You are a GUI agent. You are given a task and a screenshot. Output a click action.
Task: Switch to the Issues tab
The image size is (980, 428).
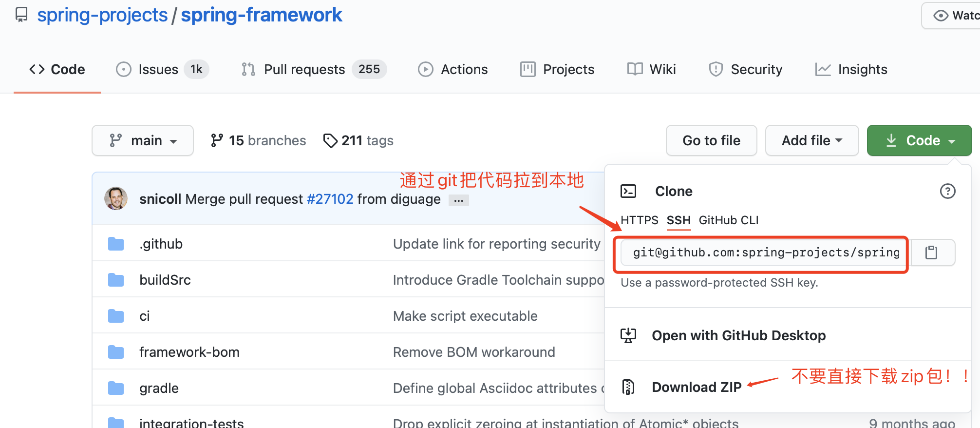tap(162, 69)
